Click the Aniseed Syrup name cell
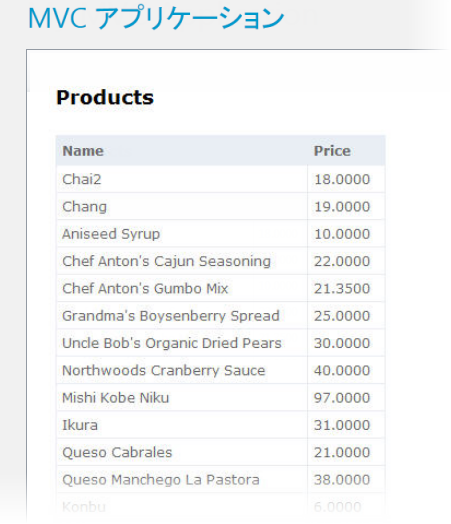The width and height of the screenshot is (451, 524). [182, 234]
